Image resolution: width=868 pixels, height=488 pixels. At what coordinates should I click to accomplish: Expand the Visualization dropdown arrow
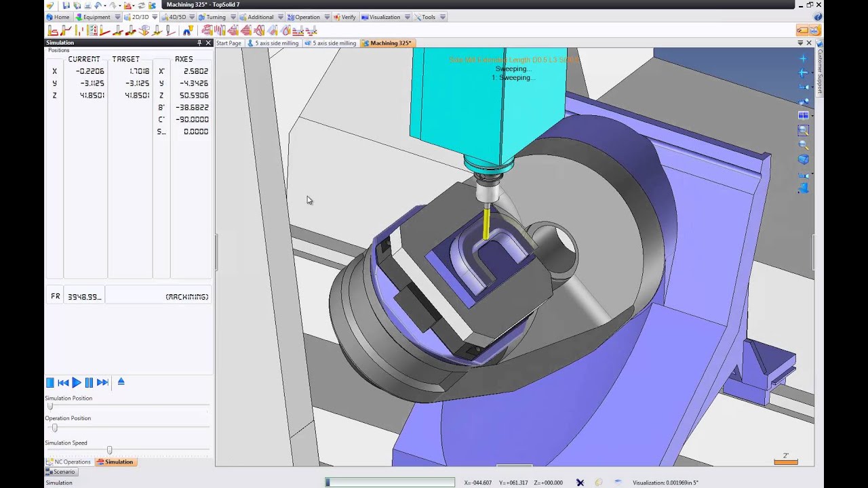[408, 17]
